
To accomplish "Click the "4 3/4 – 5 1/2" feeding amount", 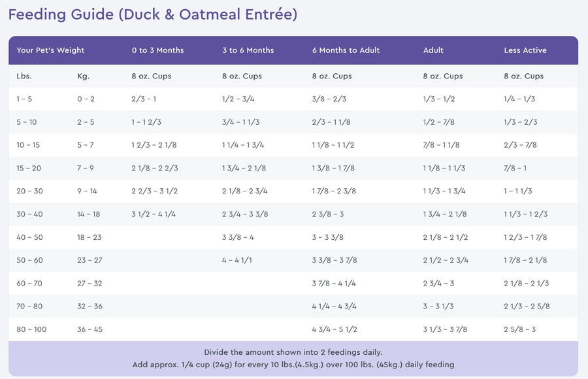I will pyautogui.click(x=334, y=329).
